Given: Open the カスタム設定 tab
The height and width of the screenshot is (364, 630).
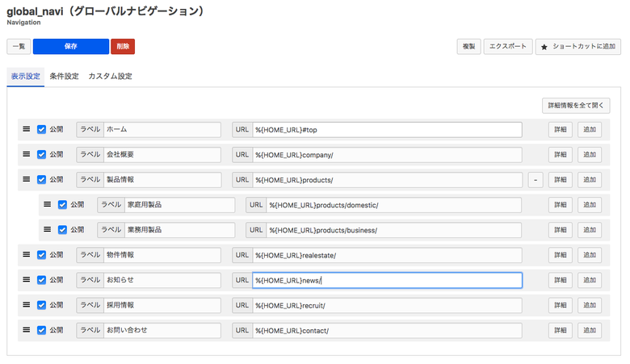Looking at the screenshot, I should 110,77.
